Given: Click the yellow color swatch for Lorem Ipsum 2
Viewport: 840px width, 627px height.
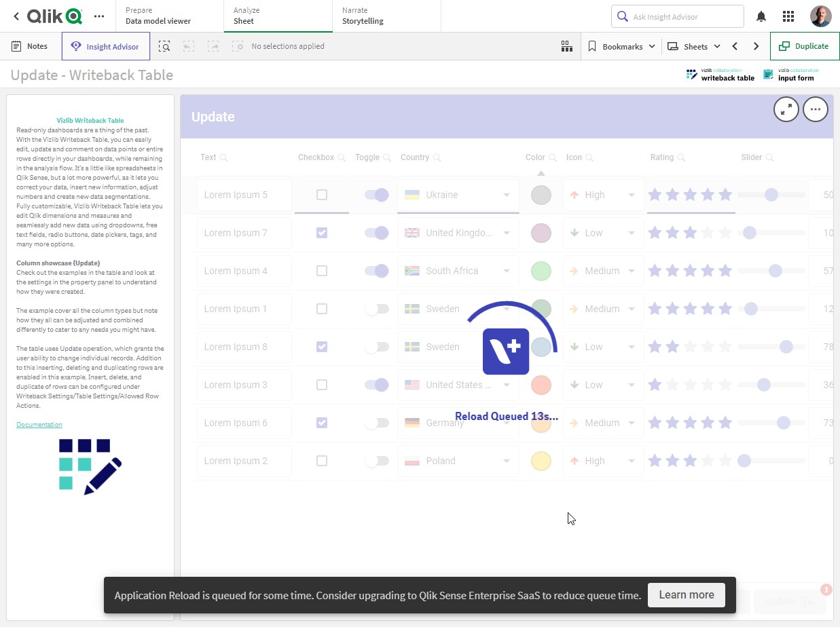Looking at the screenshot, I should [541, 461].
